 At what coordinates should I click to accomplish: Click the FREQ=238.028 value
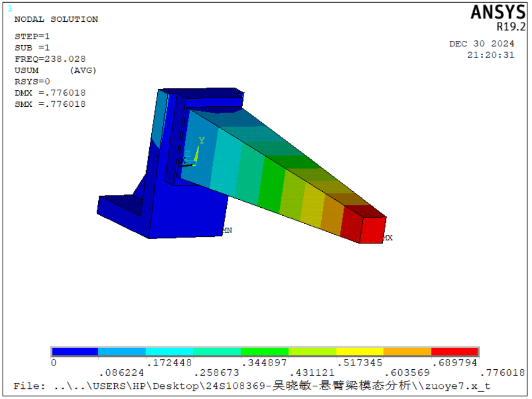point(50,59)
